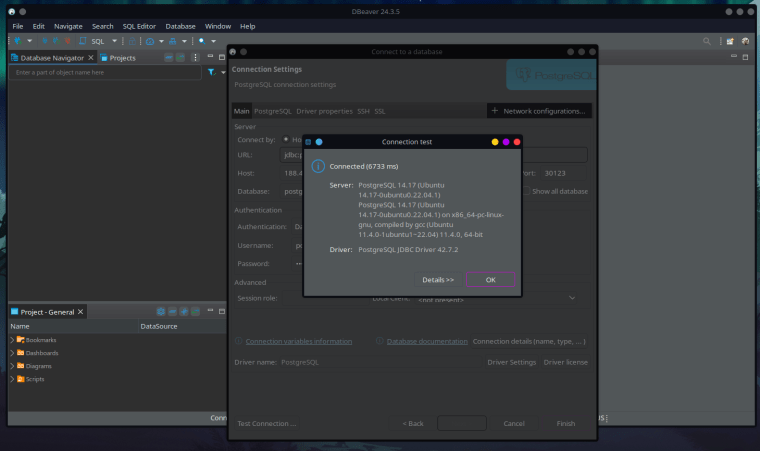Open dropdown next to New Connection icon
This screenshot has height=451, width=760.
pos(30,41)
